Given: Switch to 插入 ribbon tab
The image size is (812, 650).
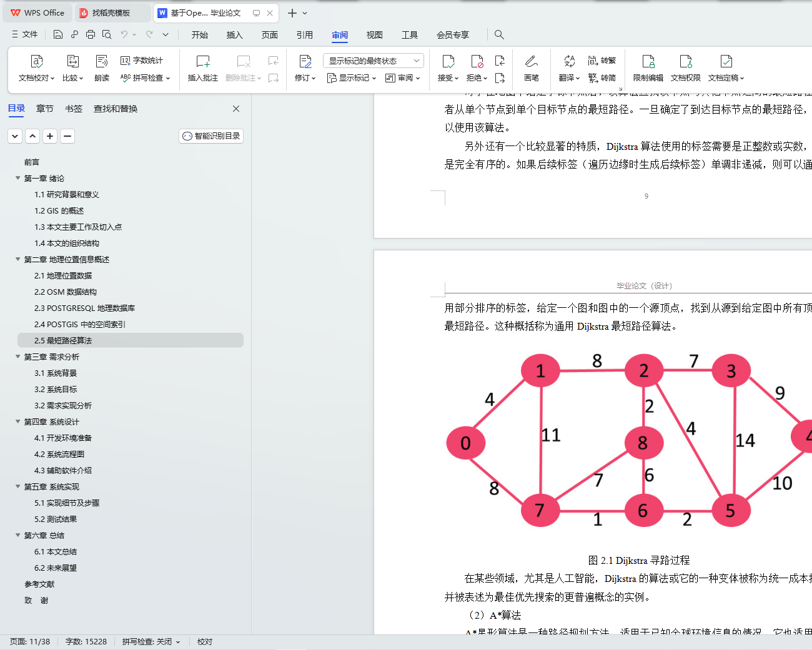Looking at the screenshot, I should [x=235, y=35].
